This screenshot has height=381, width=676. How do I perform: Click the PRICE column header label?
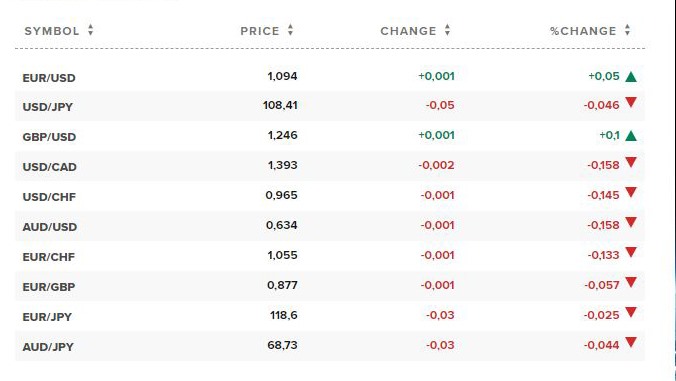click(x=260, y=31)
